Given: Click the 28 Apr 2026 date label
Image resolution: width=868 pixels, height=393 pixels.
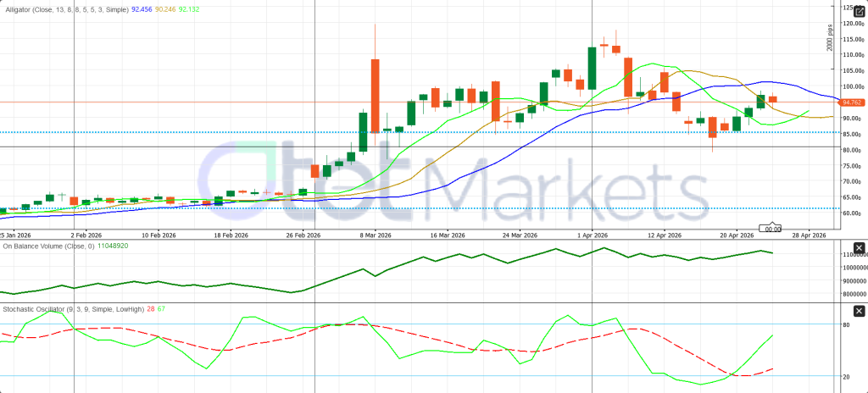Looking at the screenshot, I should [x=810, y=235].
